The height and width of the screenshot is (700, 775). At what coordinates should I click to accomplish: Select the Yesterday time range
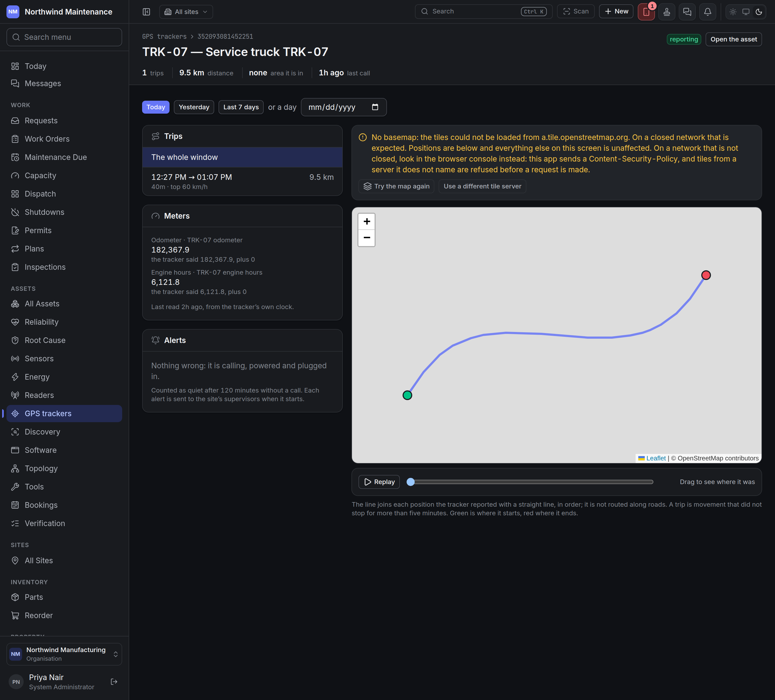(194, 107)
